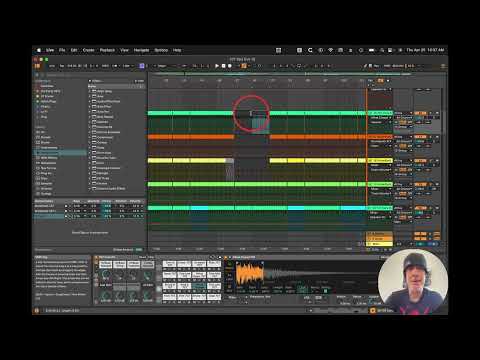Select the lime green clip in the fourth track
Screen dimensions: 480x360
click(x=257, y=184)
